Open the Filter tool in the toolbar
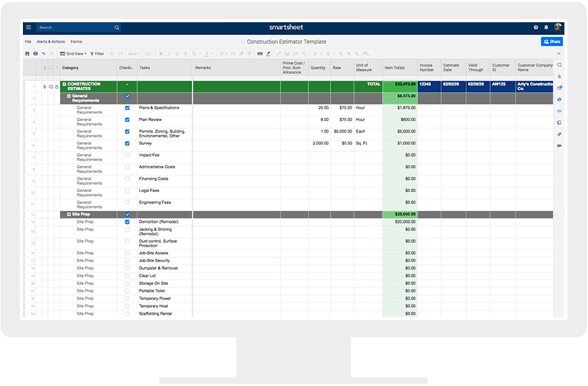The height and width of the screenshot is (386, 588). click(x=97, y=53)
